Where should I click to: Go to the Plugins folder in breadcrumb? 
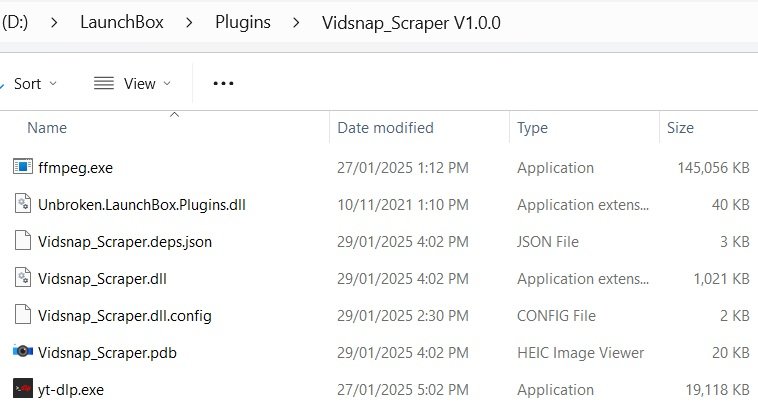tap(243, 22)
